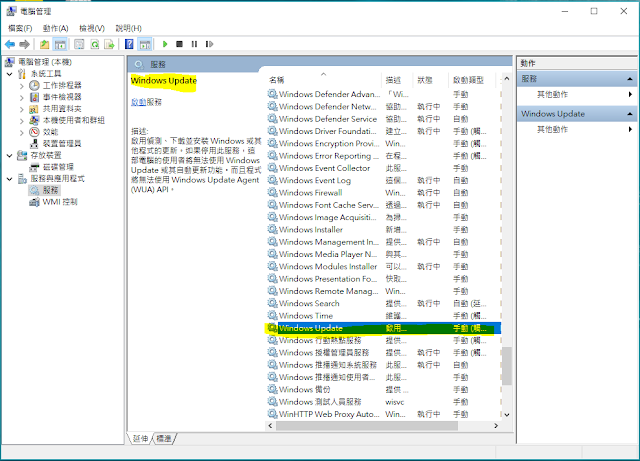Sort services by 名稱 column header
This screenshot has width=640, height=461.
pos(324,80)
